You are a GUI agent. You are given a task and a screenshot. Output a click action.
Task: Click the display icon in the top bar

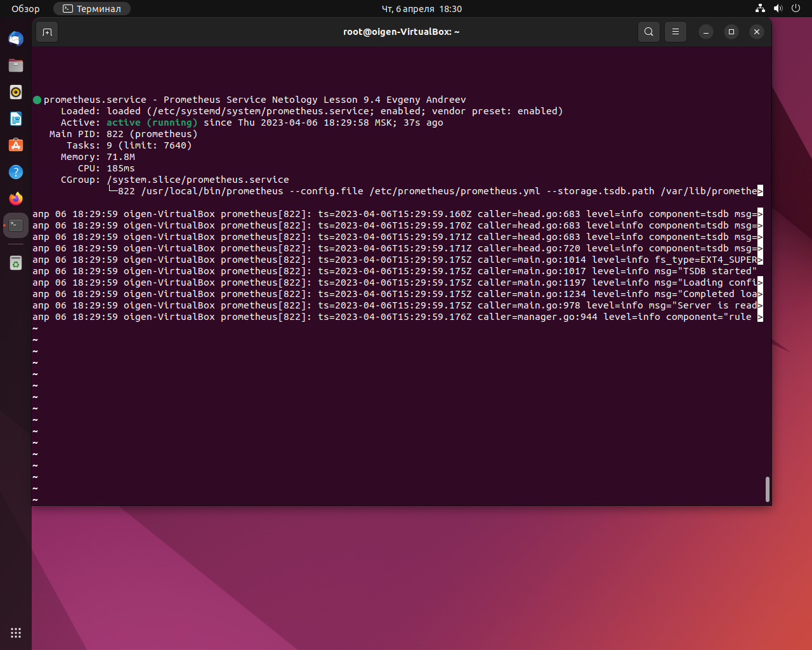tap(760, 8)
